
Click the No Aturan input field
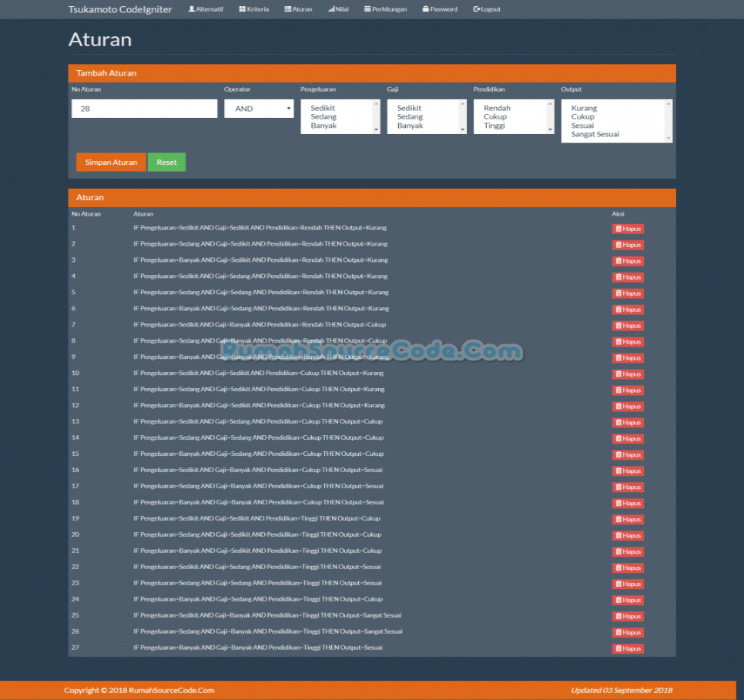click(x=144, y=109)
